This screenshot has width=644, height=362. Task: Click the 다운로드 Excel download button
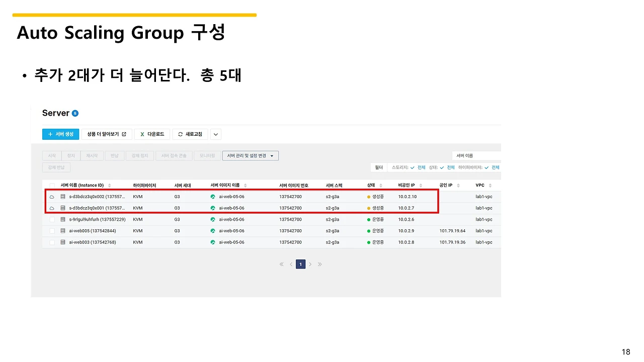coord(152,134)
